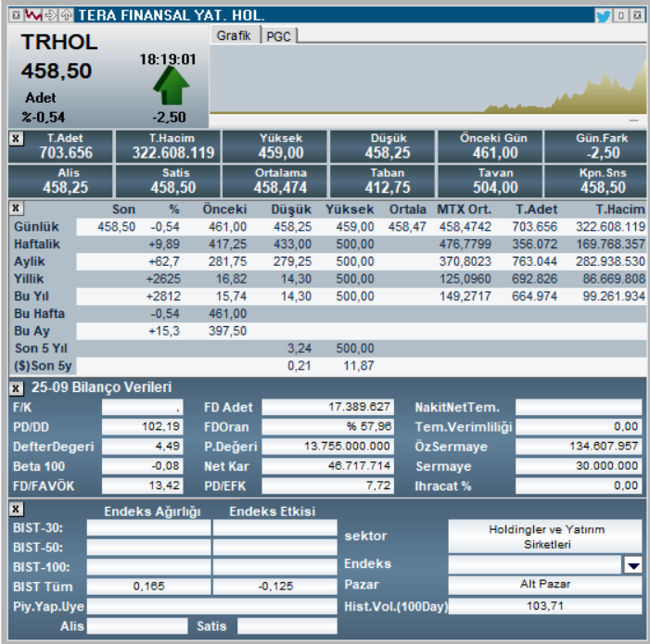Screen dimensions: 650x644
Task: Click the Kpn.Sns 458,50 tile
Action: (x=595, y=181)
